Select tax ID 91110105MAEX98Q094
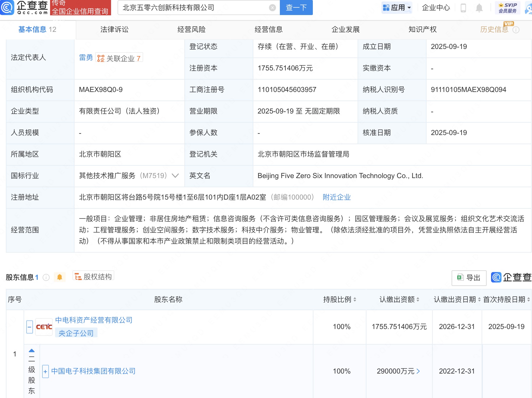This screenshot has height=398, width=532. point(468,90)
